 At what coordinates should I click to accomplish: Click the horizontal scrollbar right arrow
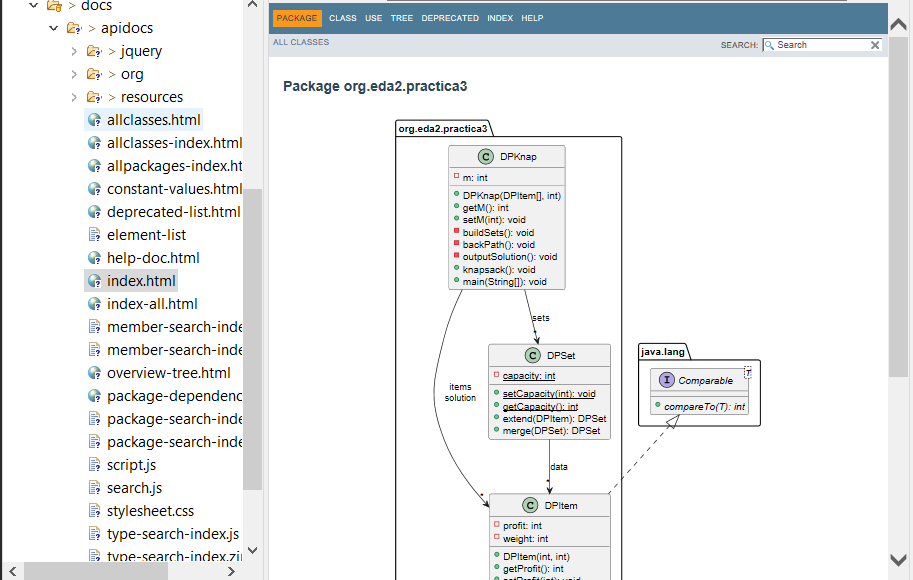[231, 571]
